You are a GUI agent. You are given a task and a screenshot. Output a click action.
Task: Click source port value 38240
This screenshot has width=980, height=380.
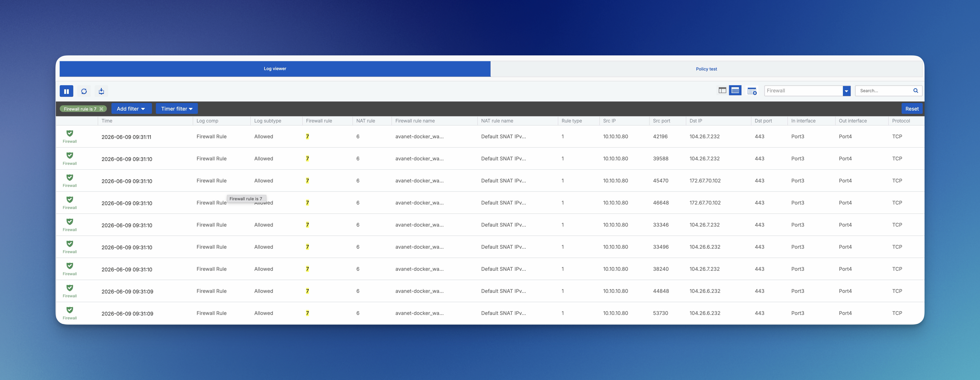click(660, 269)
